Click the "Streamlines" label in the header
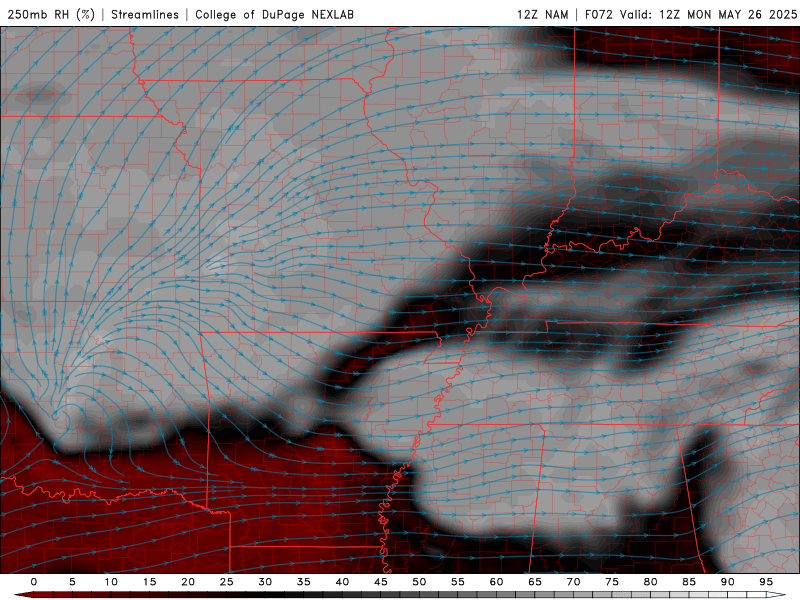This screenshot has height=600, width=800. click(x=145, y=14)
